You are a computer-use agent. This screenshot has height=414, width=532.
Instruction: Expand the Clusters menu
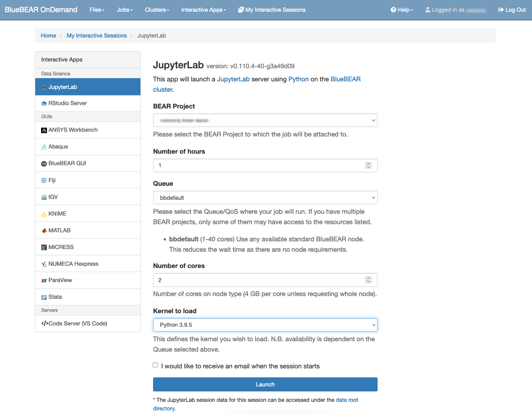tap(157, 10)
